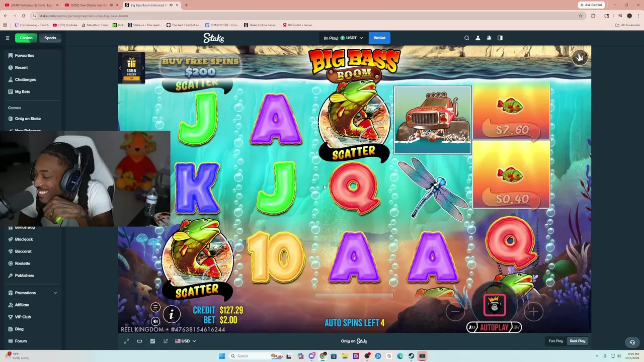This screenshot has width=644, height=362.
Task: Open All Bookmarks folder
Action: (628, 25)
